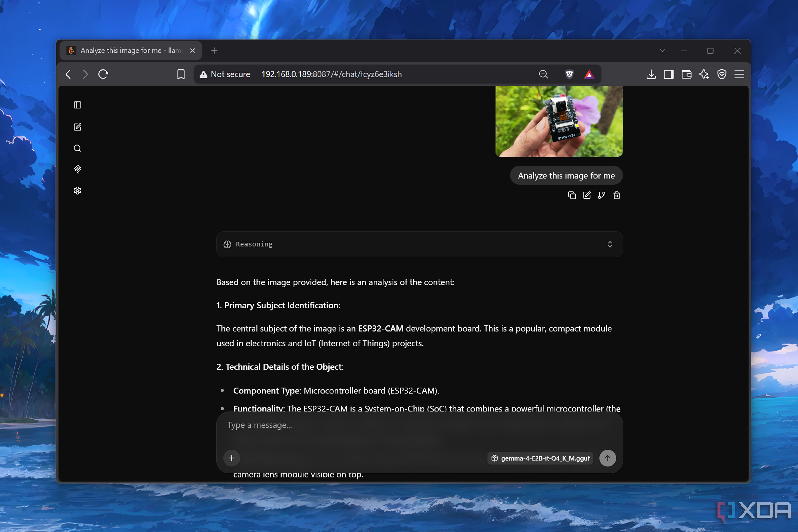Reload the current page
Screen dimensions: 798x532
[103, 74]
